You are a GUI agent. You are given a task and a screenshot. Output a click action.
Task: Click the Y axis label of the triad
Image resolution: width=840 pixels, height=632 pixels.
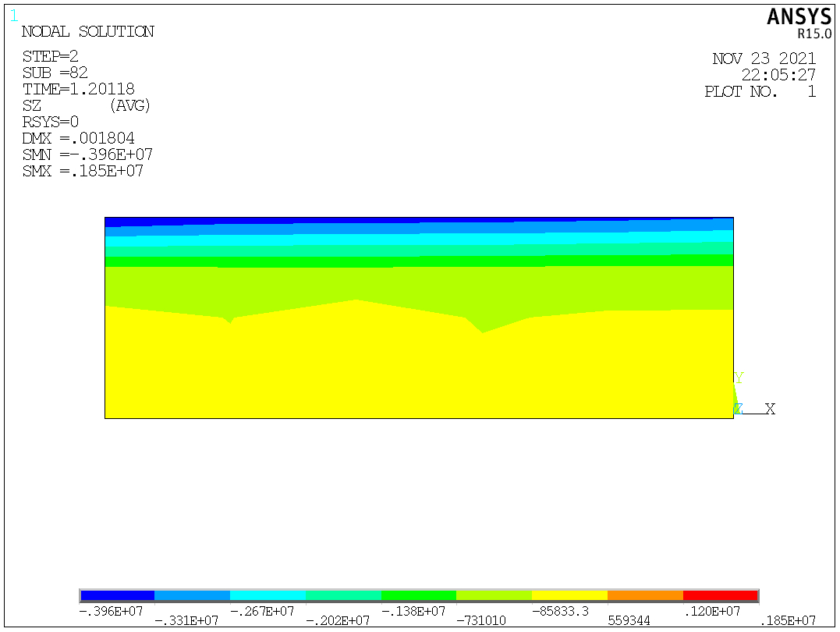[739, 378]
